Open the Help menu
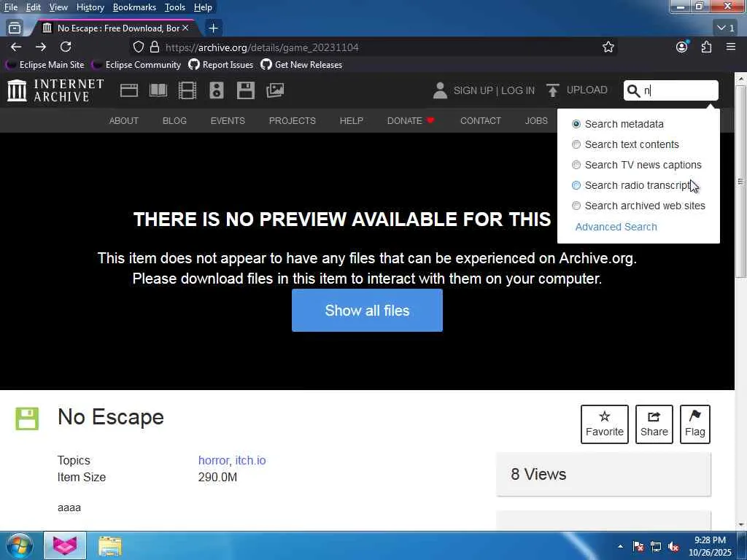747x560 pixels. click(x=203, y=7)
